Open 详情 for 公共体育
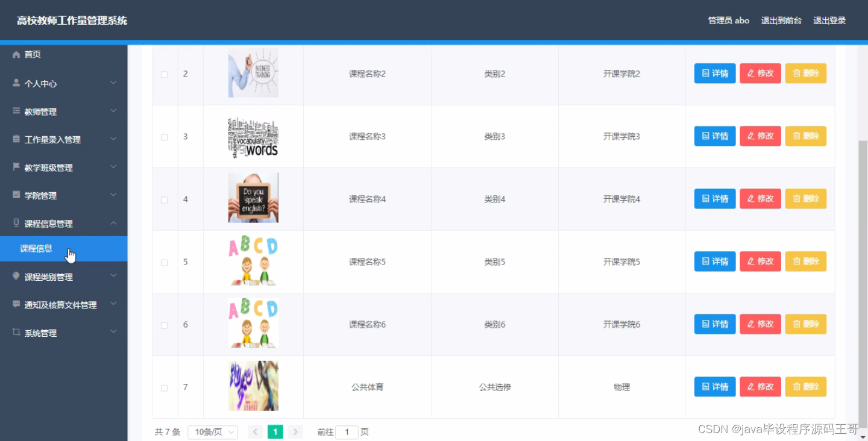The height and width of the screenshot is (441, 868). point(715,387)
